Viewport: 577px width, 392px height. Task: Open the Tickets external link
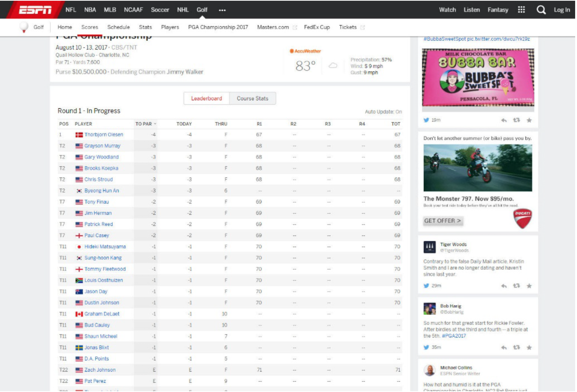tap(353, 27)
